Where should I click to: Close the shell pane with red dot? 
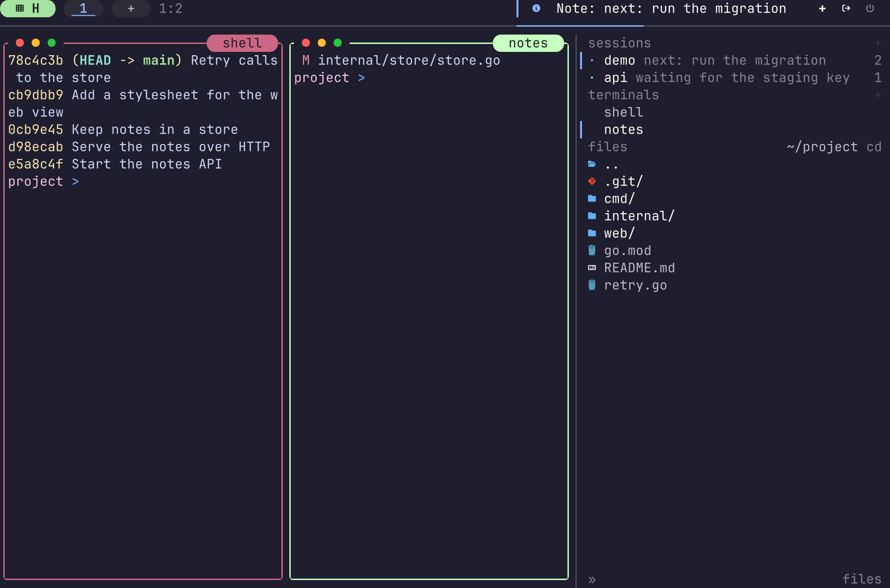(x=20, y=43)
